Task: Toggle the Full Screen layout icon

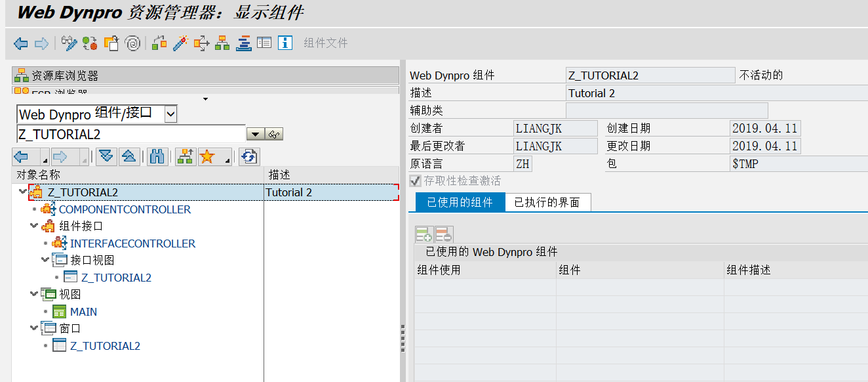Action: (x=264, y=43)
